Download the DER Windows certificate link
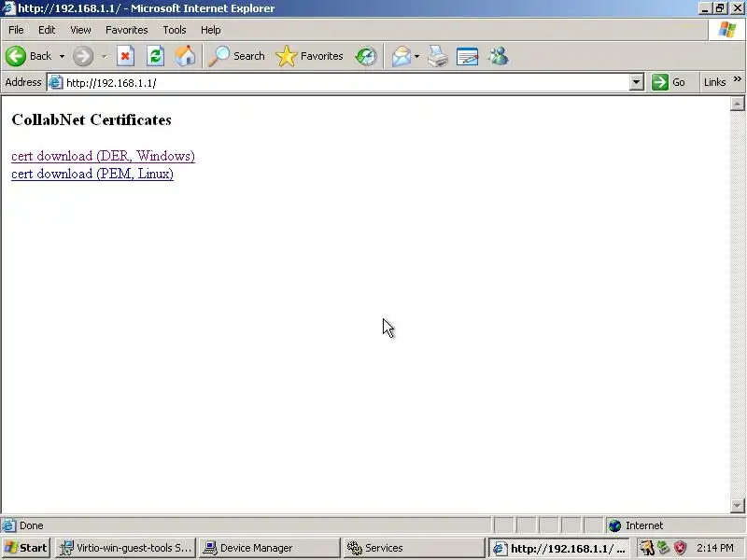747x560 pixels. click(103, 156)
